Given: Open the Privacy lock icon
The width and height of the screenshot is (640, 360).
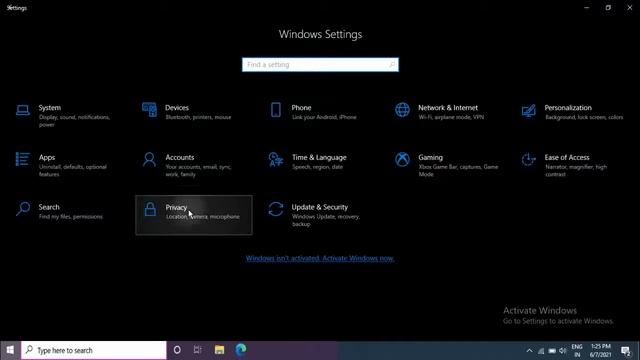Looking at the screenshot, I should [x=150, y=209].
